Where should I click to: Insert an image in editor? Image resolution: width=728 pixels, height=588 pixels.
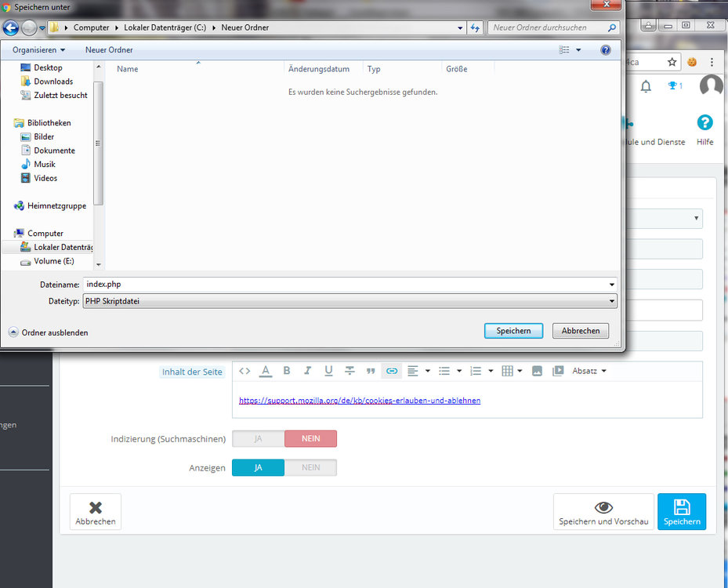(537, 371)
